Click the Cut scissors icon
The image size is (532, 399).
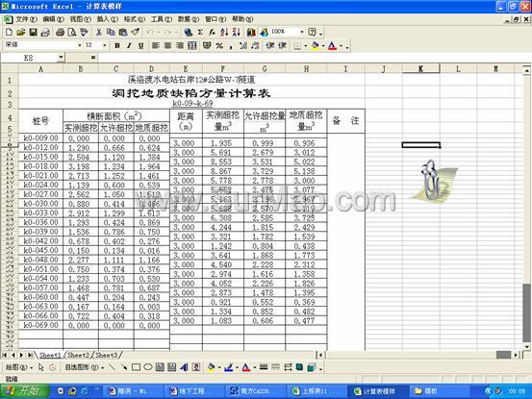click(x=99, y=32)
